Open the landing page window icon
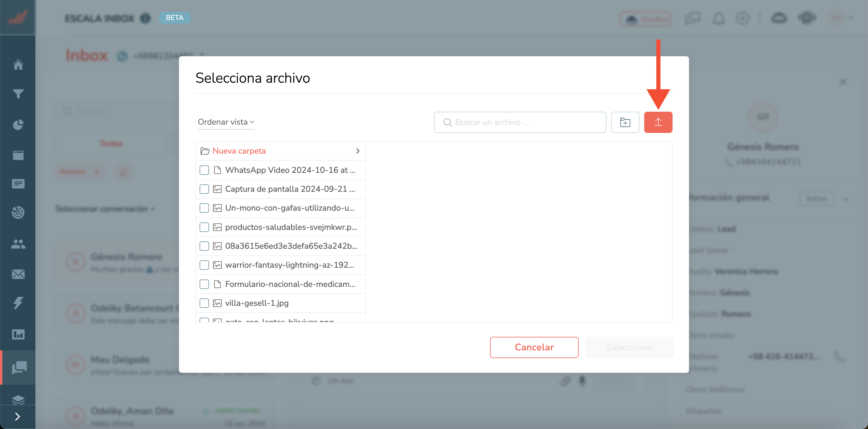The width and height of the screenshot is (868, 429). [x=18, y=155]
